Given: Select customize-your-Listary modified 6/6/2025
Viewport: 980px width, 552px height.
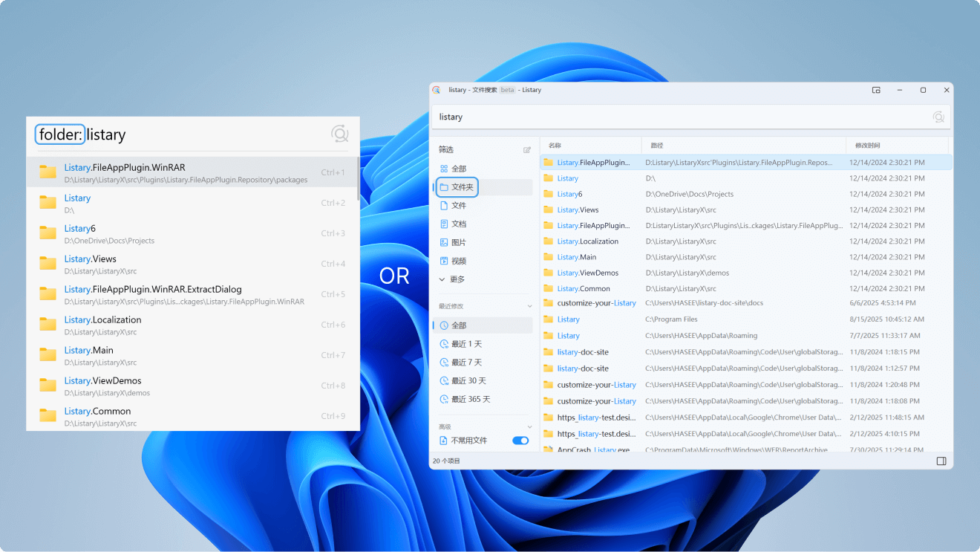Looking at the screenshot, I should (x=746, y=303).
